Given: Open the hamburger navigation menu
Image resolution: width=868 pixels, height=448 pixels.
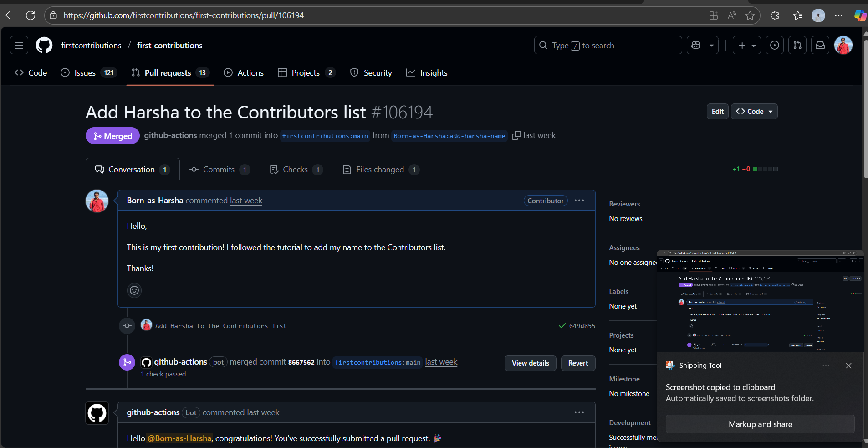Looking at the screenshot, I should [19, 46].
